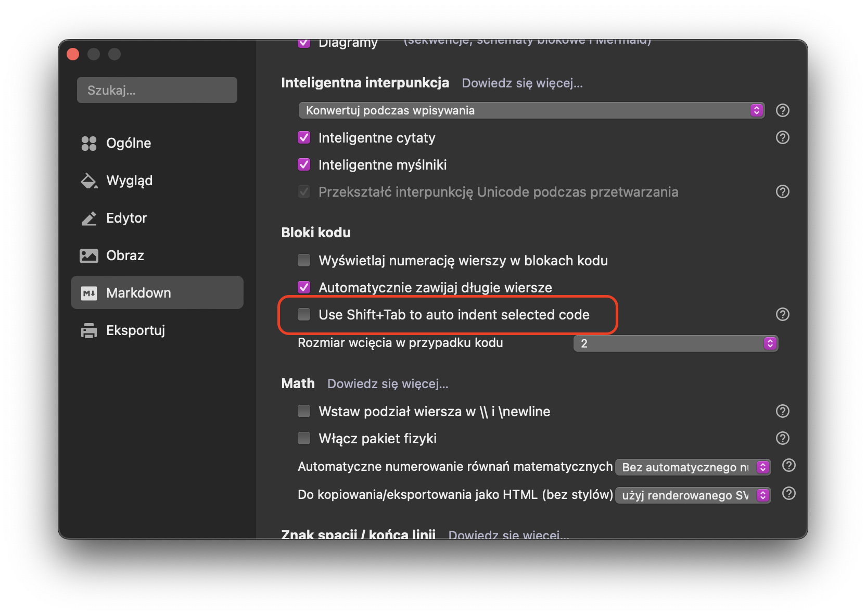The image size is (866, 616).
Task: Enable Use Shift+Tab to auto indent selected code
Action: (304, 314)
